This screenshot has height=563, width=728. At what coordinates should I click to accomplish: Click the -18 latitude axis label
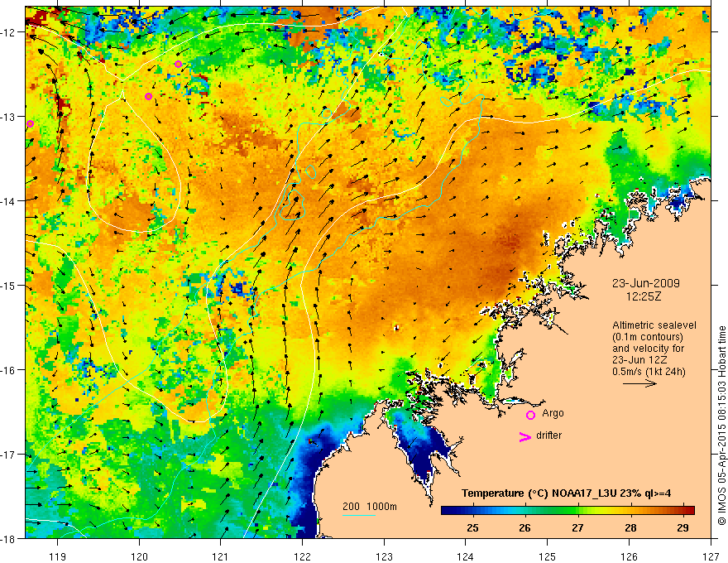[x=9, y=539]
